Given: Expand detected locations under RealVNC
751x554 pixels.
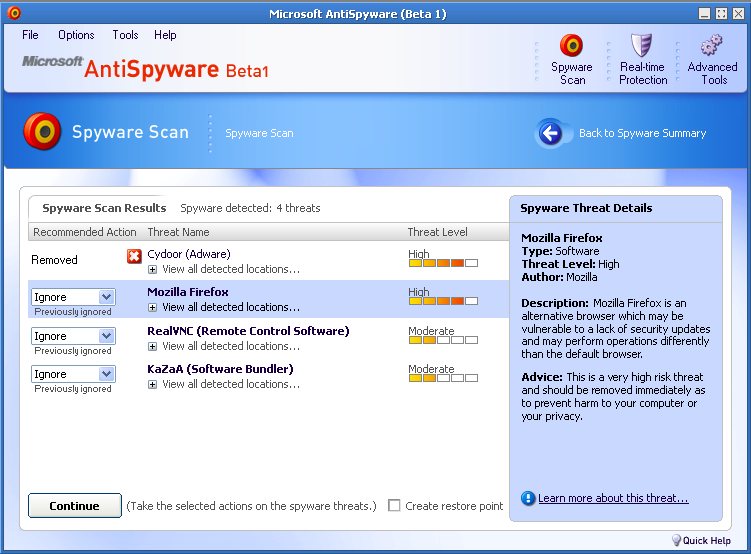Looking at the screenshot, I should click(x=152, y=346).
